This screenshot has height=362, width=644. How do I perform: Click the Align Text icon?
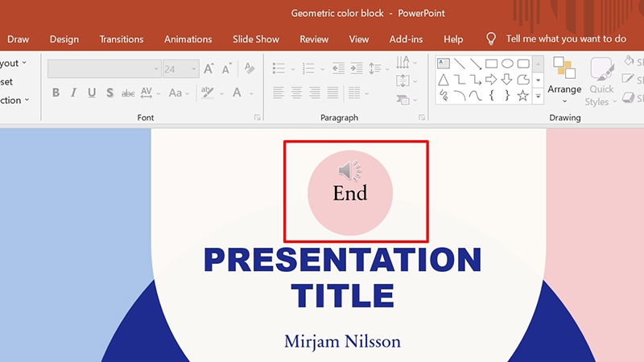[402, 81]
